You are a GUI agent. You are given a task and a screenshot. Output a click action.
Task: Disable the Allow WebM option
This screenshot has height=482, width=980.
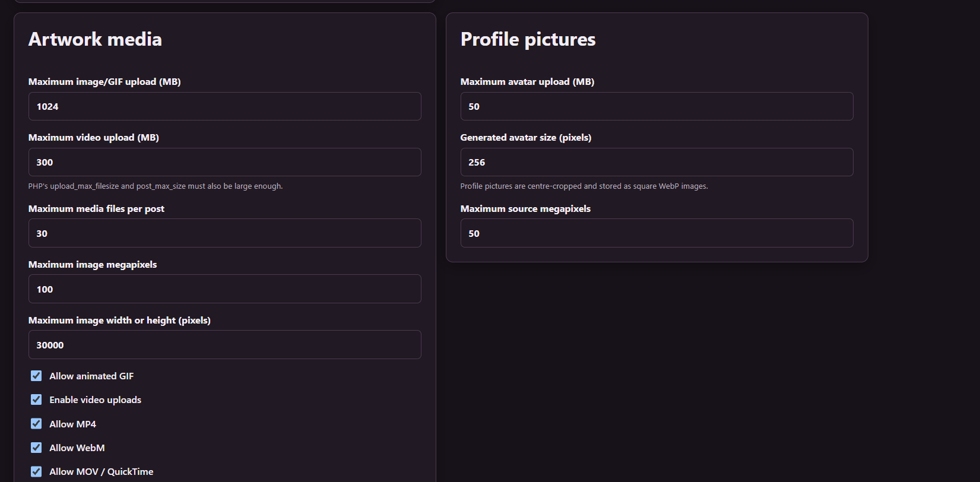36,448
